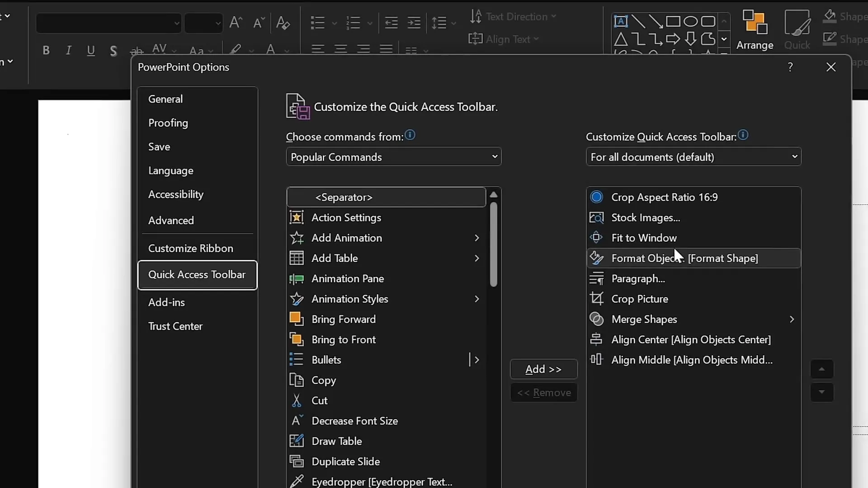Open the Trust Center category
Image resolution: width=868 pixels, height=488 pixels.
point(198,326)
